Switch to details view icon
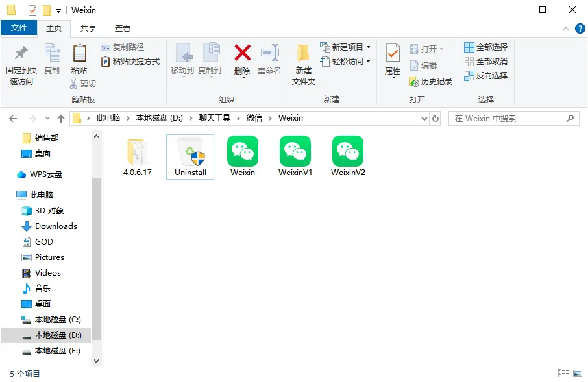 point(563,374)
